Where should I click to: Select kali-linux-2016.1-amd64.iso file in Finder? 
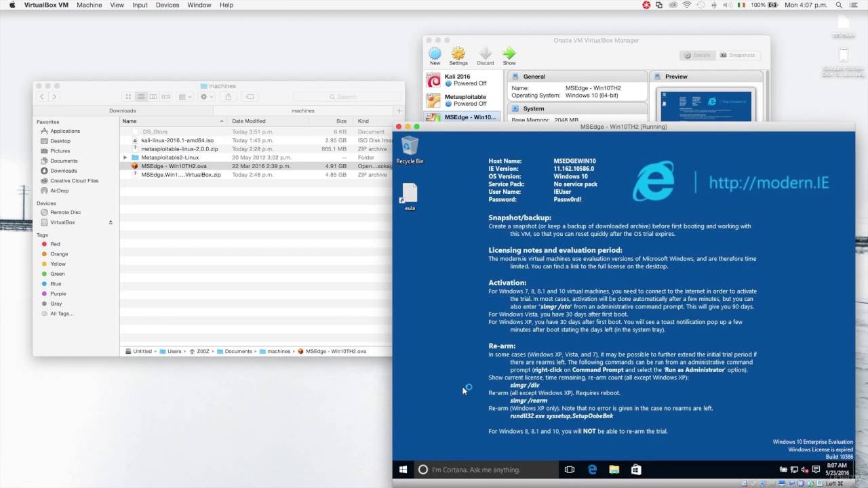click(256, 140)
